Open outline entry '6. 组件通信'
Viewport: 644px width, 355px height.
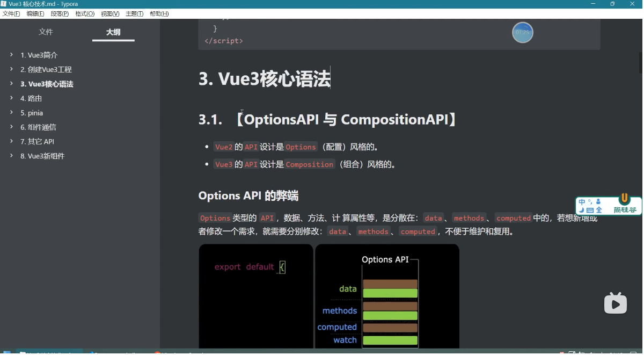pos(38,128)
